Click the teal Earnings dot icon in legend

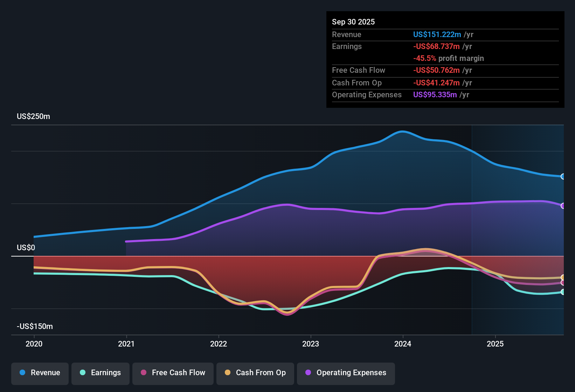[x=83, y=373]
